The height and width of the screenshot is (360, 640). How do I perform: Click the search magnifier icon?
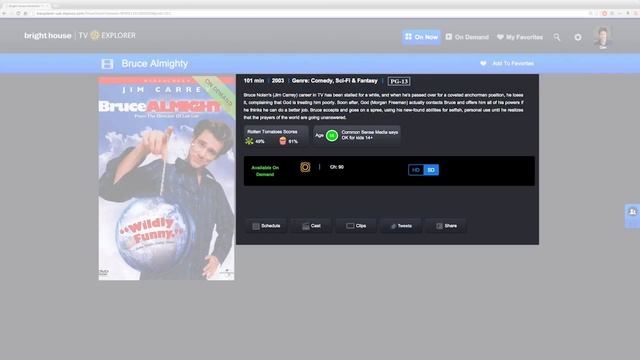pos(557,38)
